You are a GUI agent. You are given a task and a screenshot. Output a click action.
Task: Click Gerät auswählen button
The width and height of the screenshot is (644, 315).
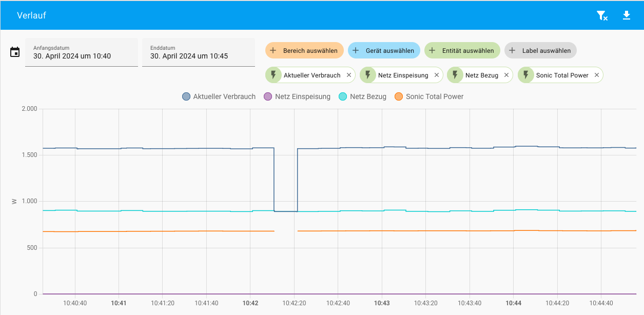tap(384, 50)
